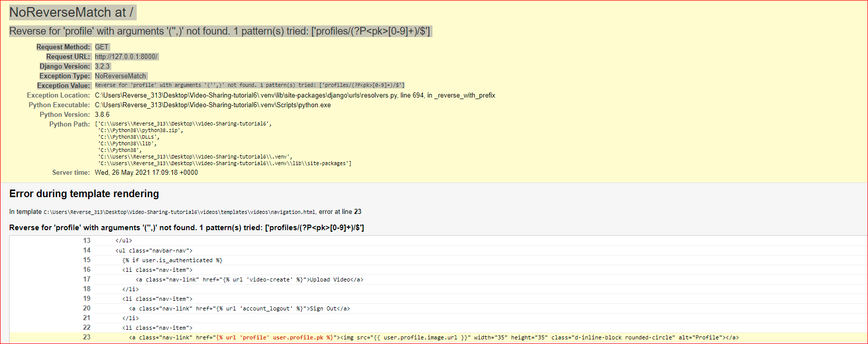
Task: Click Python Path entry python38.zip
Action: click(x=141, y=131)
